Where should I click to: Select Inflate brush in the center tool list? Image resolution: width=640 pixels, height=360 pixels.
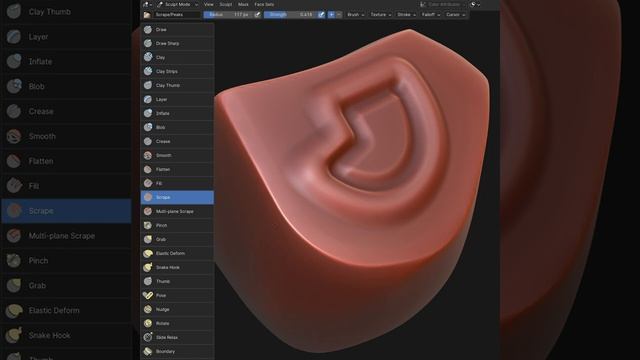(x=177, y=113)
